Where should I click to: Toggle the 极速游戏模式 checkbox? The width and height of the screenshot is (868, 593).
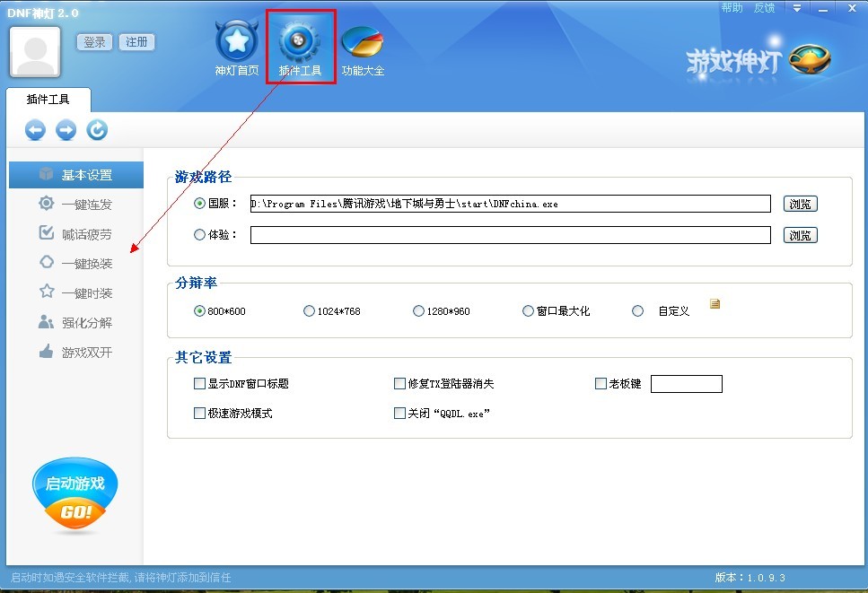tap(199, 414)
